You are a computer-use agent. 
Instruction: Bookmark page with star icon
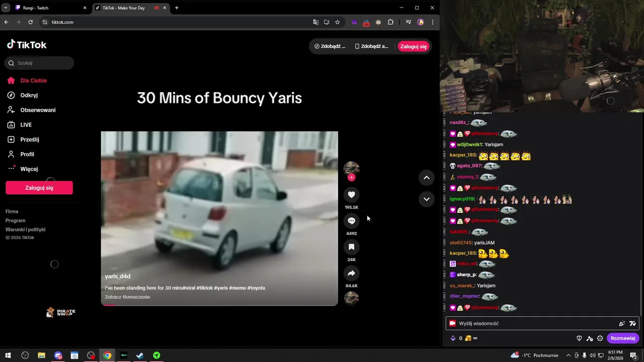click(x=338, y=22)
